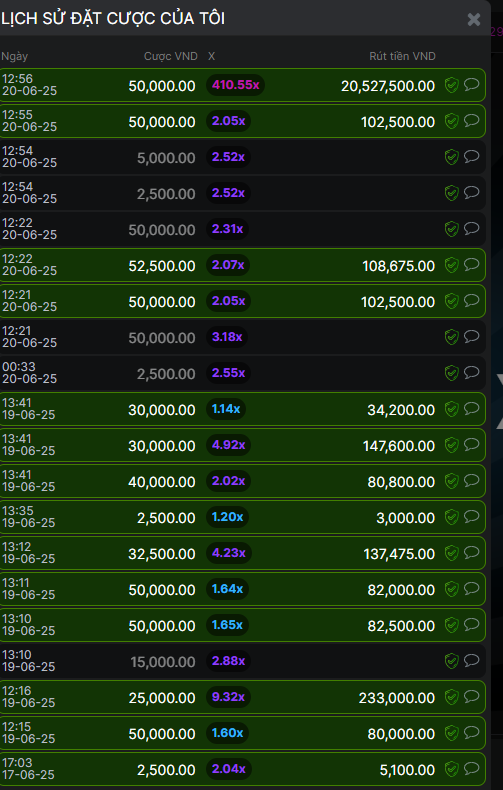Image resolution: width=503 pixels, height=790 pixels.
Task: Click the Ngày column header
Action: pyautogui.click(x=15, y=56)
